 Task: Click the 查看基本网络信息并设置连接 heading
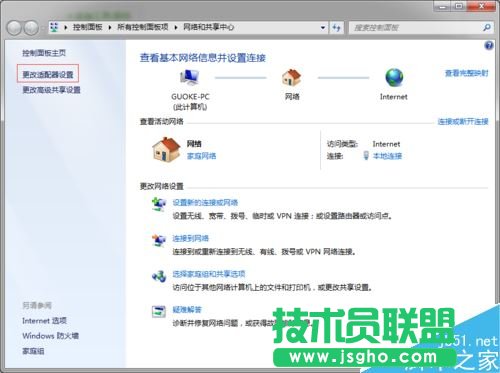coord(203,58)
